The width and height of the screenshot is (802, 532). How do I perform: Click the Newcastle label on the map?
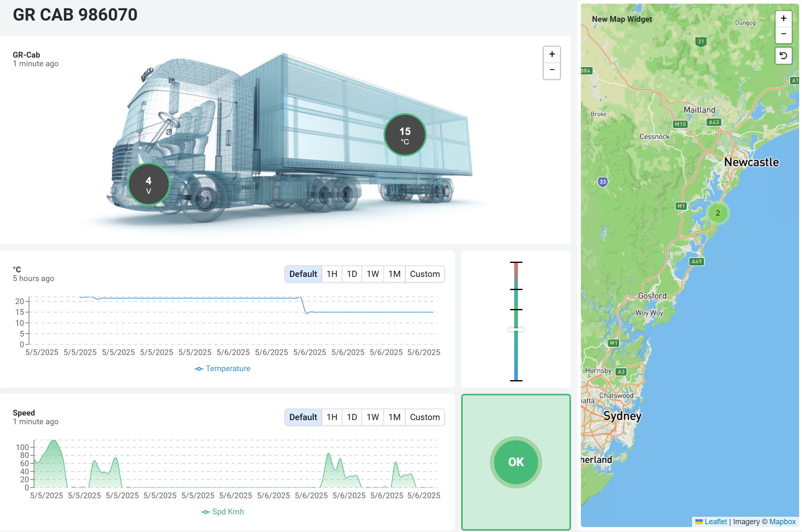pyautogui.click(x=751, y=162)
